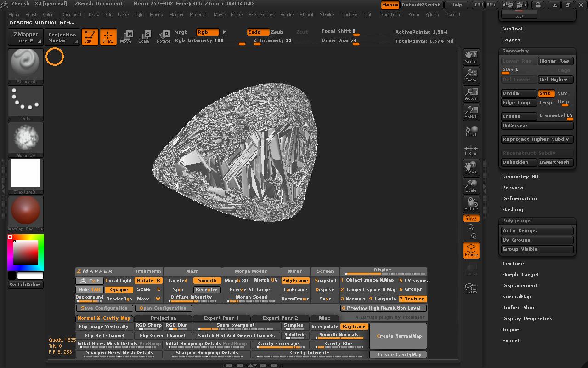The width and height of the screenshot is (588, 368).
Task: Toggle L.Sym local symmetry icon
Action: click(471, 149)
